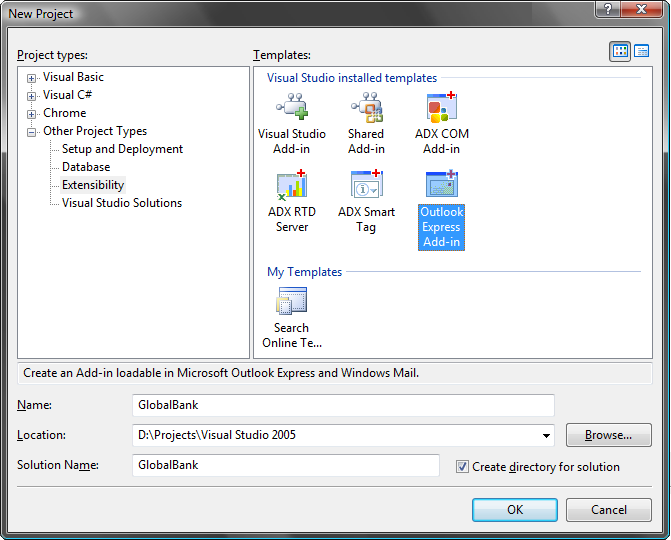Pick the ADX COM Add-in template icon
671x540 pixels.
coord(442,107)
